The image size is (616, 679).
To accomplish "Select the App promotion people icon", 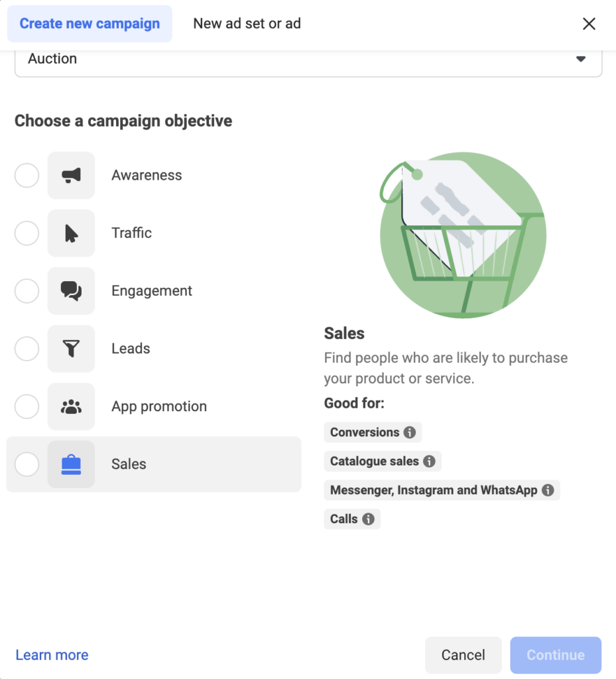I will [x=71, y=406].
